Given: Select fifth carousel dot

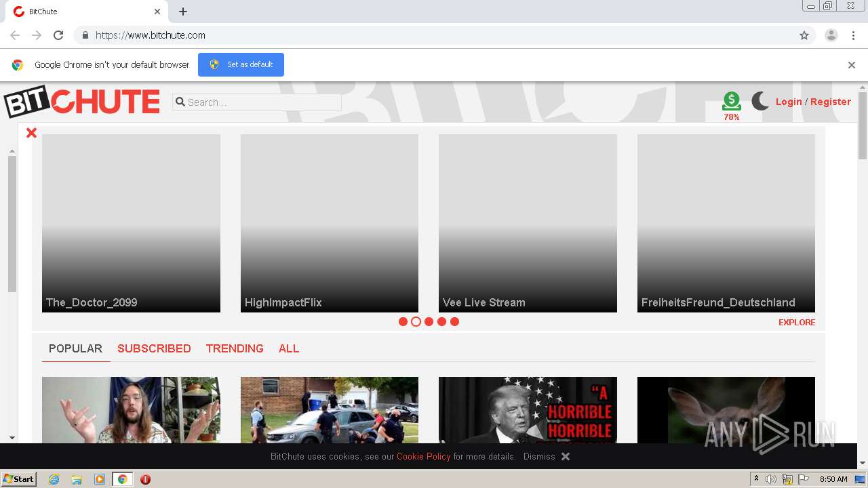Looking at the screenshot, I should (454, 321).
